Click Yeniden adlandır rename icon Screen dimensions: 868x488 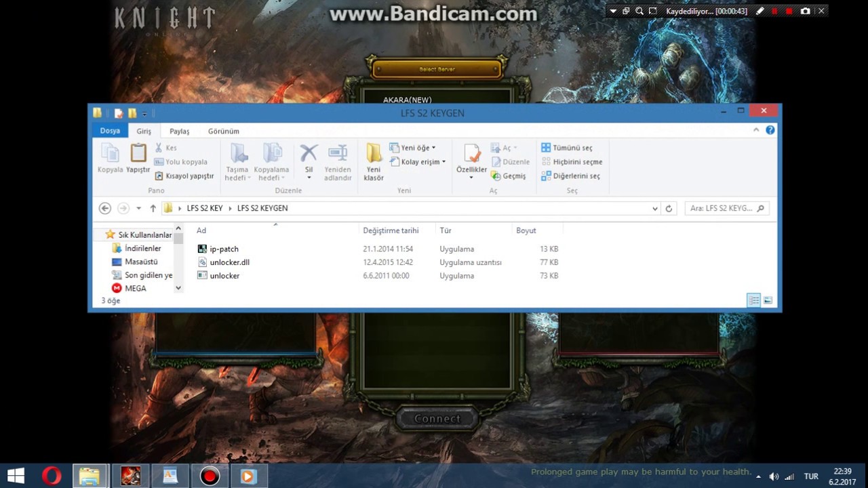point(338,163)
